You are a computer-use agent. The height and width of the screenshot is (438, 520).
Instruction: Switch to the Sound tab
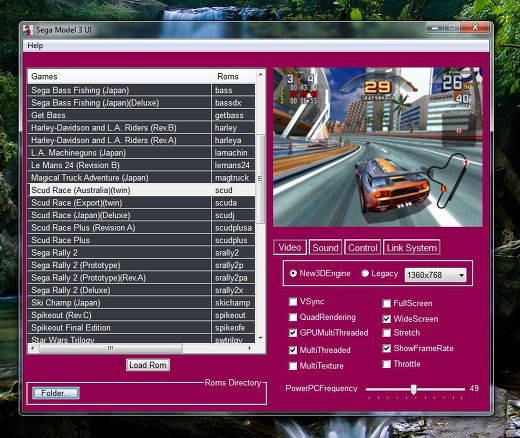(x=325, y=248)
